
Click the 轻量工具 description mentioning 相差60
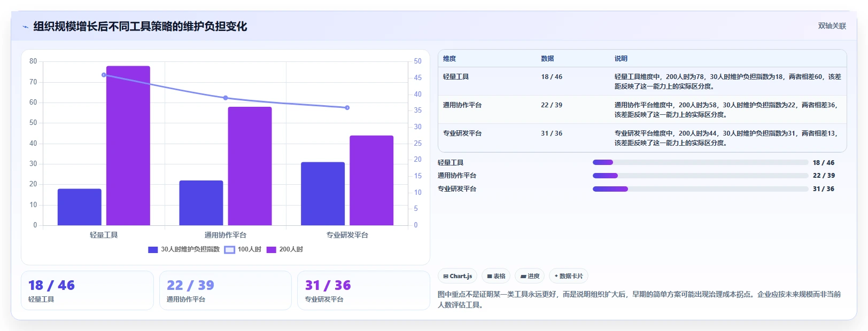point(728,82)
